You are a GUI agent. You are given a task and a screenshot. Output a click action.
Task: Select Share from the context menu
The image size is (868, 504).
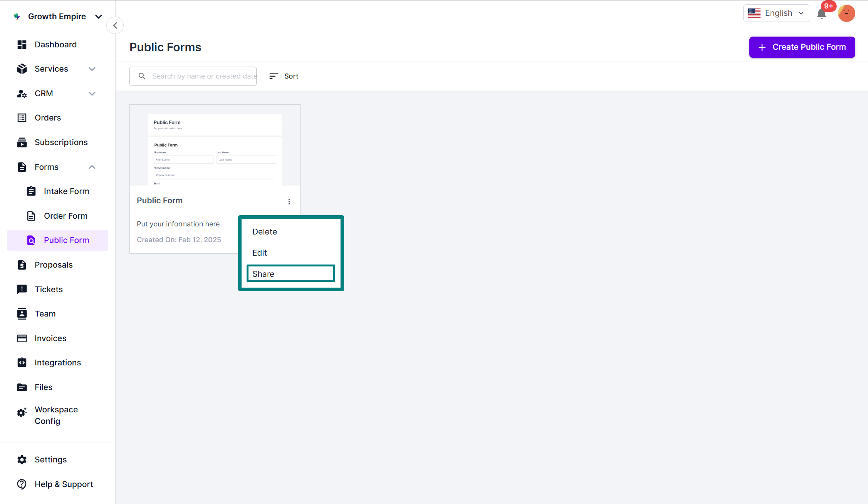(290, 274)
